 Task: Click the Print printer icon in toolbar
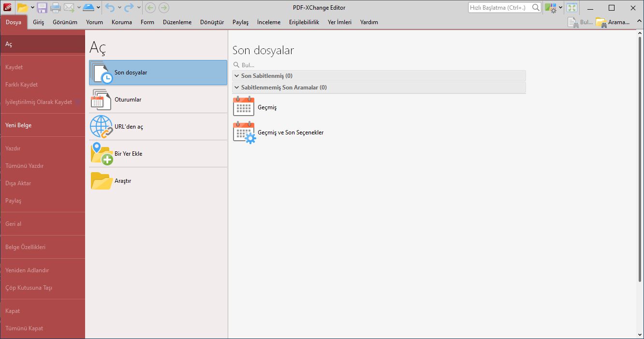click(x=56, y=7)
